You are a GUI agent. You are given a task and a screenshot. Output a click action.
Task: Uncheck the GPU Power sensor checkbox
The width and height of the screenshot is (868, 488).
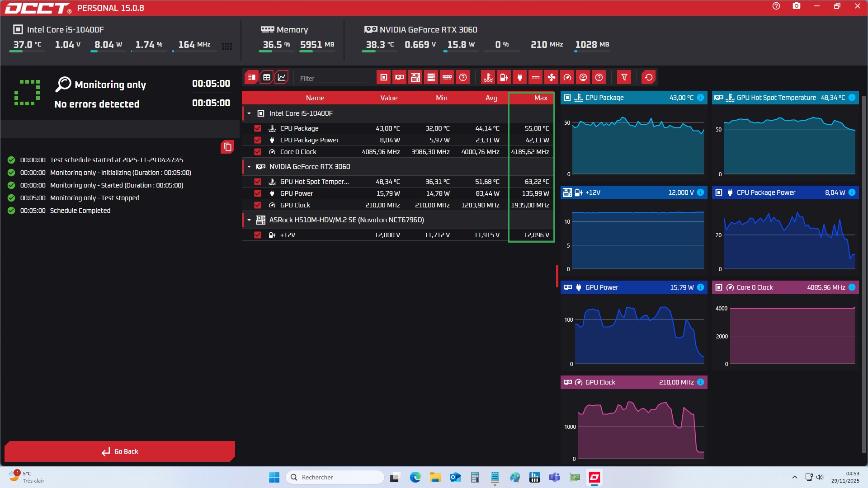[258, 193]
